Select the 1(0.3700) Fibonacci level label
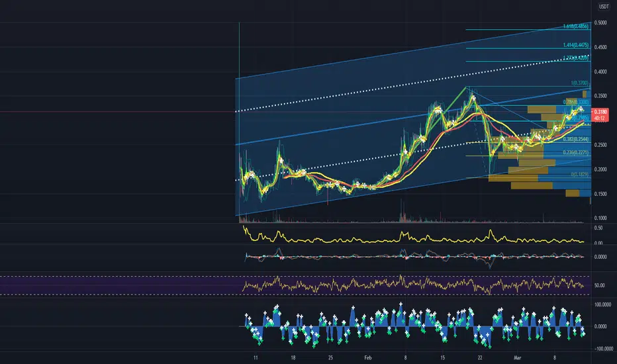 [580, 83]
